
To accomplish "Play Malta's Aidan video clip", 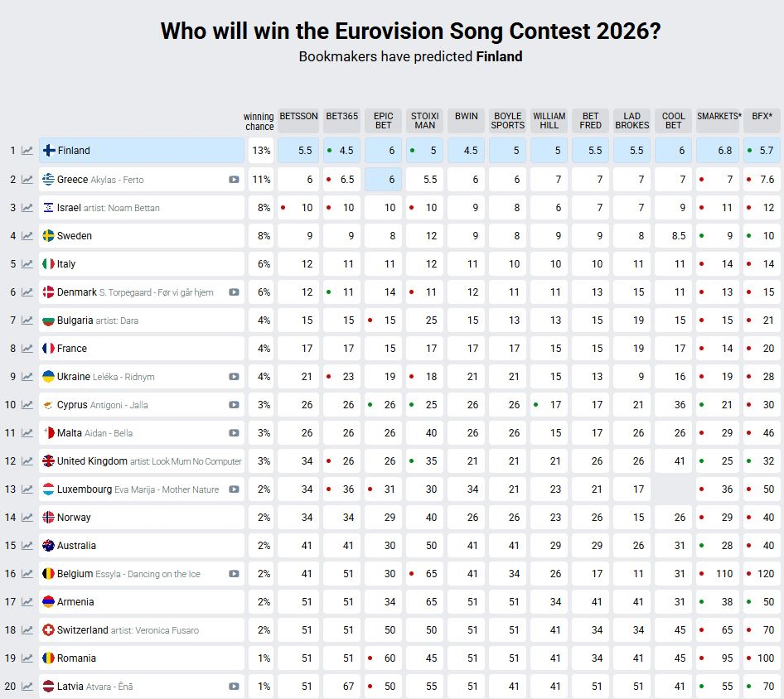I will tap(233, 432).
